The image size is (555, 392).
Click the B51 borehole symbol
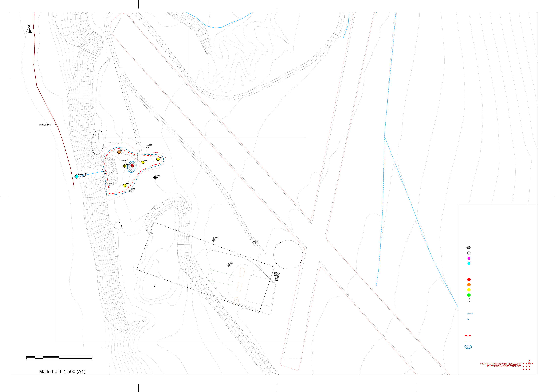tap(229, 265)
